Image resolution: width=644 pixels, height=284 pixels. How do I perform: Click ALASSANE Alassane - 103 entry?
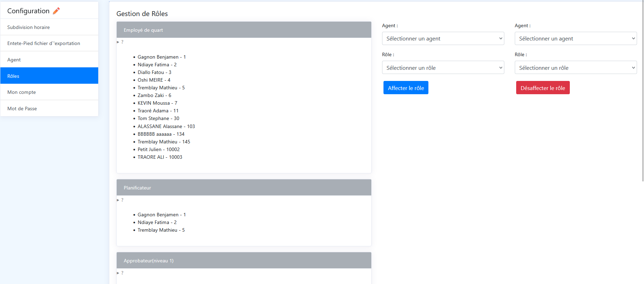point(166,126)
